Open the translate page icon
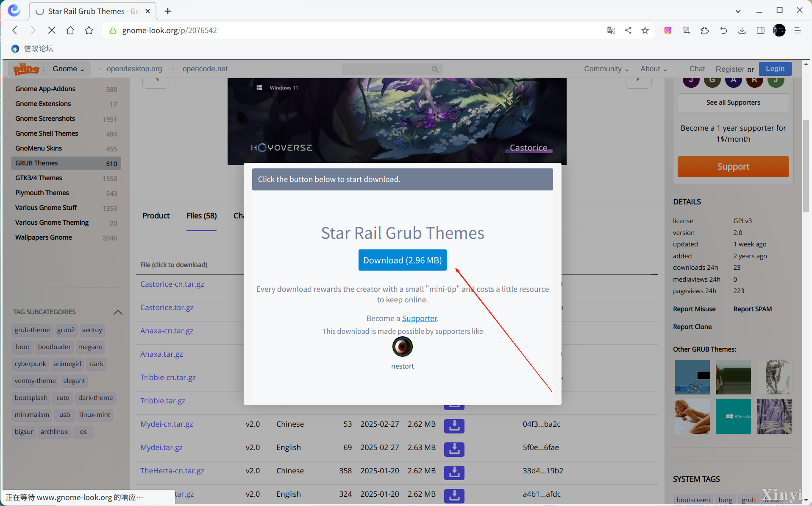812x506 pixels. click(611, 30)
